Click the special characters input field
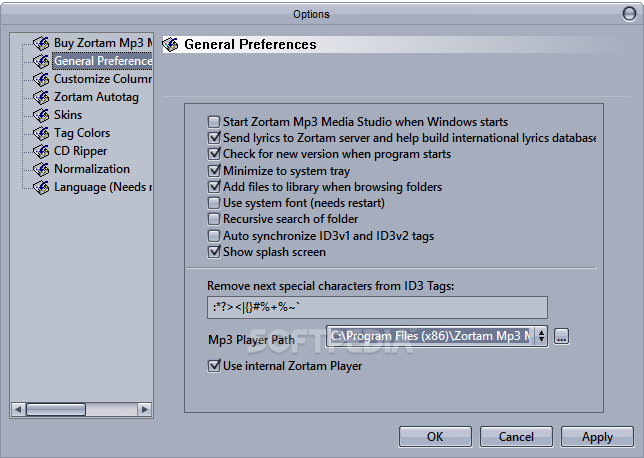644x458 pixels. point(377,307)
